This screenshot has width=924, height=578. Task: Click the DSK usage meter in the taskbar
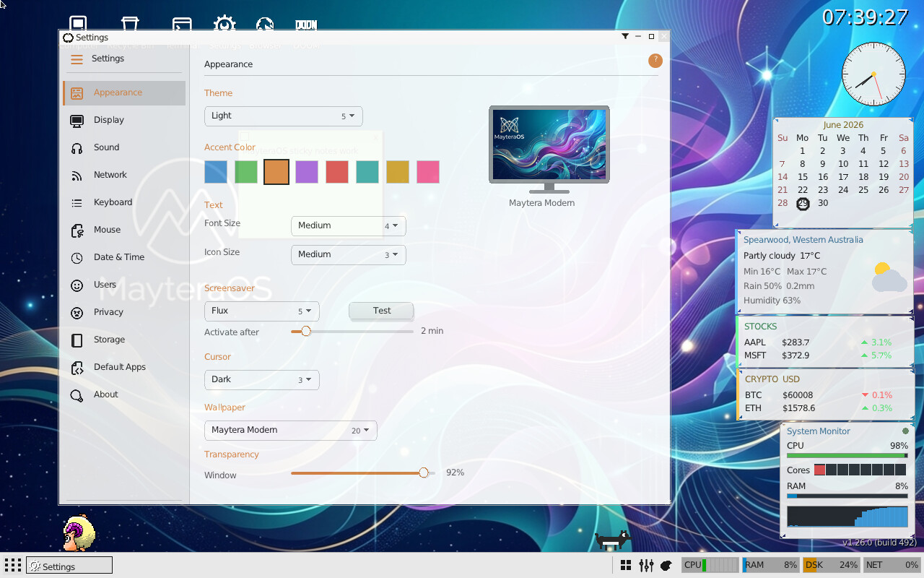coord(831,565)
